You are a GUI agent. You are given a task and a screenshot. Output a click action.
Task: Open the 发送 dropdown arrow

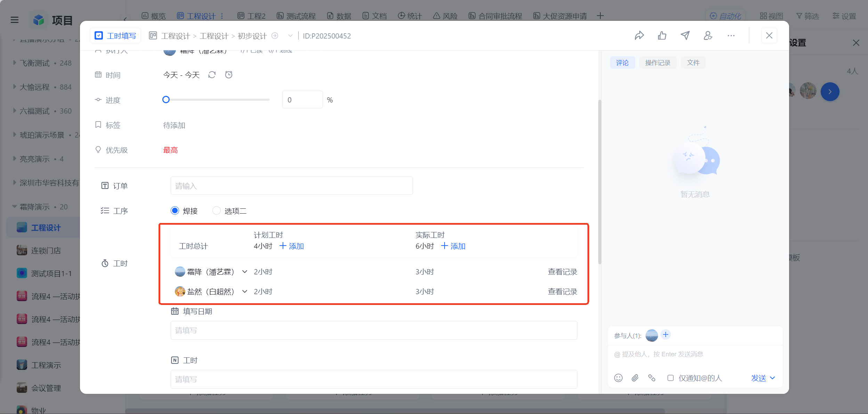point(772,378)
